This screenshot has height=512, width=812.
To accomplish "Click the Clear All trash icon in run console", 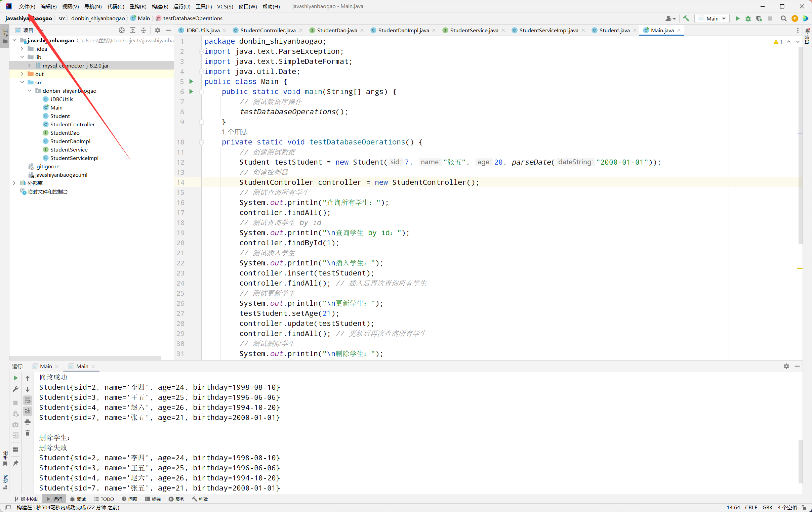I will [28, 433].
